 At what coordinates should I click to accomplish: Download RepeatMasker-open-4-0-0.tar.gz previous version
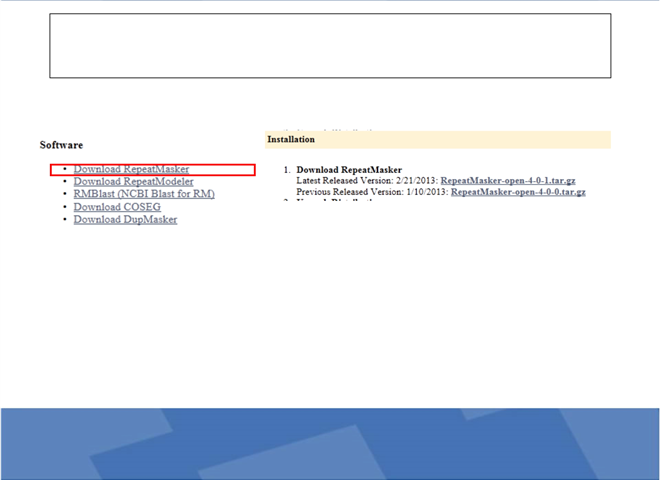point(518,192)
